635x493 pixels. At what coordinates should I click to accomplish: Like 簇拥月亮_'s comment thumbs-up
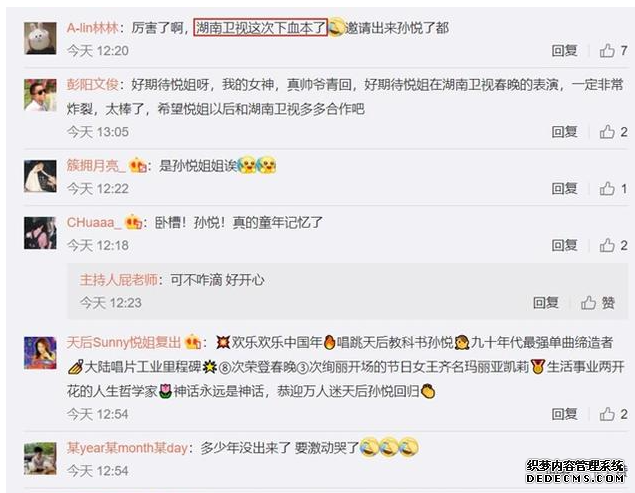(x=607, y=188)
